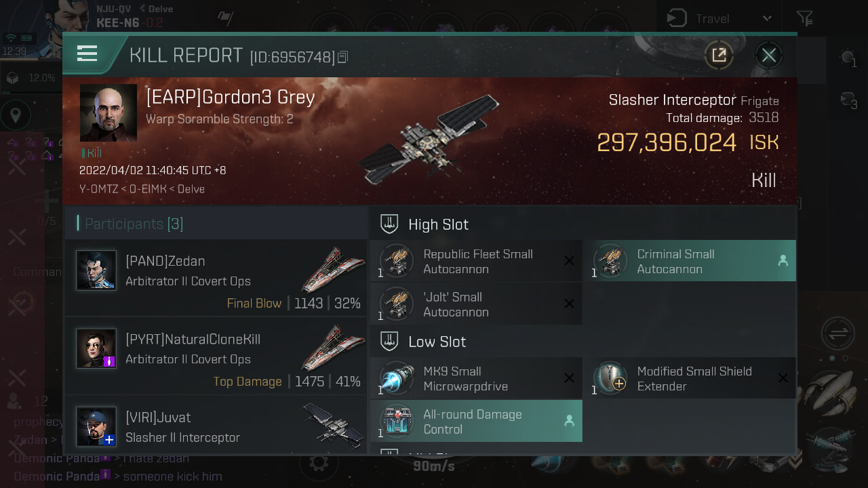This screenshot has width=868, height=488.
Task: Click Gordon3 Grey's pilot portrait
Action: (108, 113)
